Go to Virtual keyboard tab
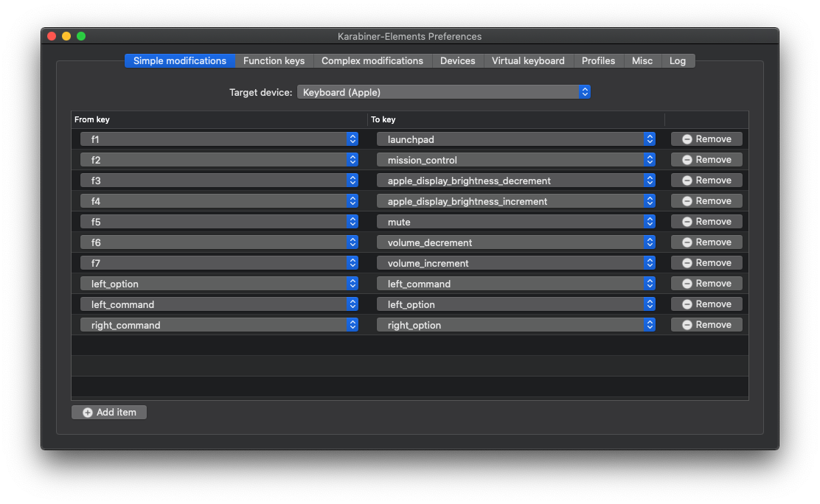This screenshot has width=820, height=504. (x=528, y=60)
